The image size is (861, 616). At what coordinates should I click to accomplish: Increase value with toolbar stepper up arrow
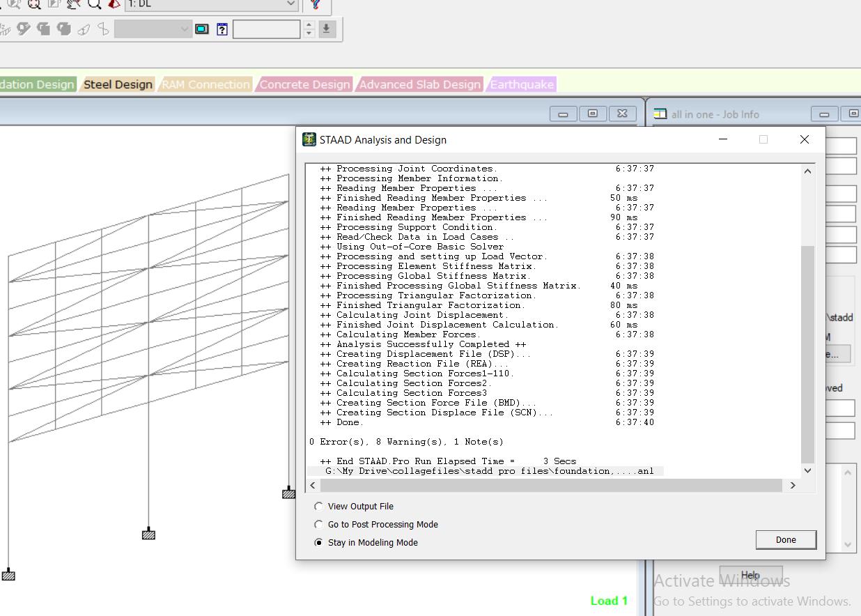tap(309, 25)
